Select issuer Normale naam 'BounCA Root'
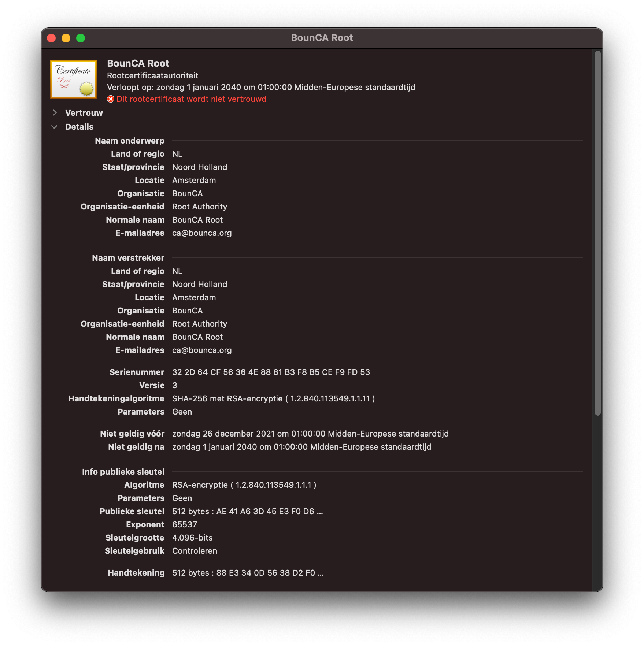This screenshot has height=646, width=644. tap(197, 337)
